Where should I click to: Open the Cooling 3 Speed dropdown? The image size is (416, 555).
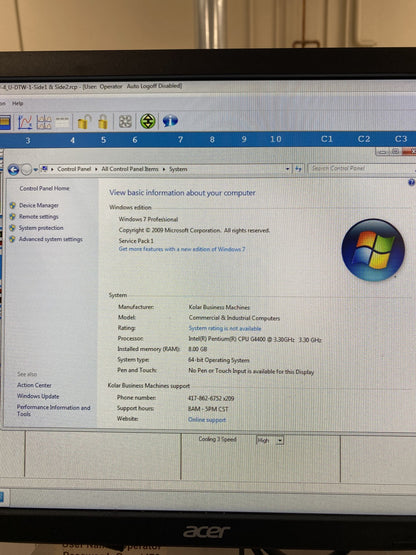pyautogui.click(x=280, y=441)
